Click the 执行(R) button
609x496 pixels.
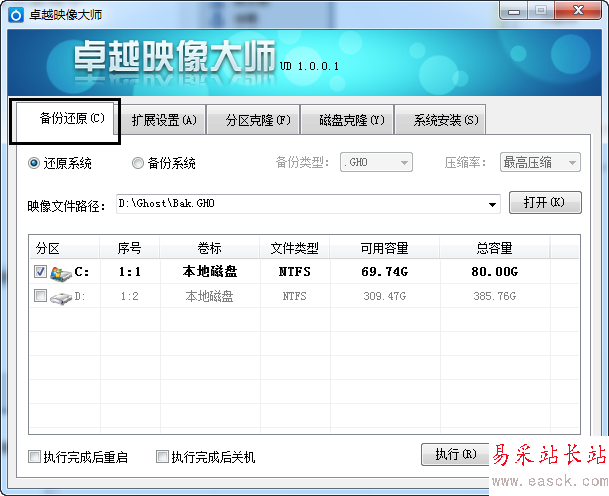pyautogui.click(x=455, y=454)
